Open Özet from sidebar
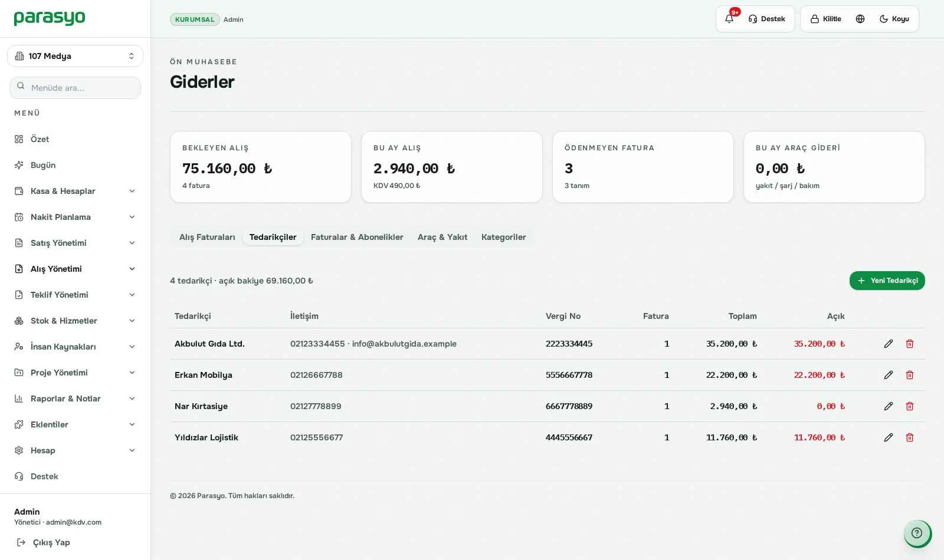Image resolution: width=944 pixels, height=560 pixels. (x=75, y=139)
